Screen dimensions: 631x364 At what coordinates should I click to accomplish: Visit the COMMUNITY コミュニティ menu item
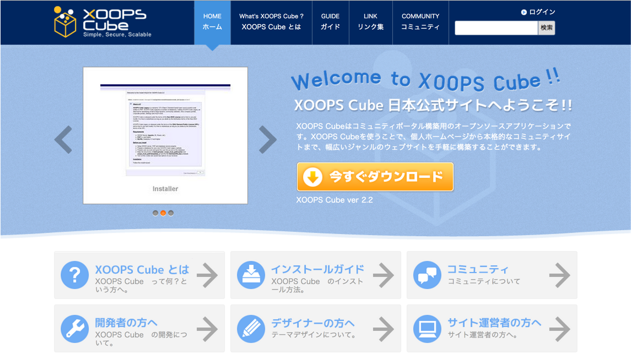click(420, 22)
